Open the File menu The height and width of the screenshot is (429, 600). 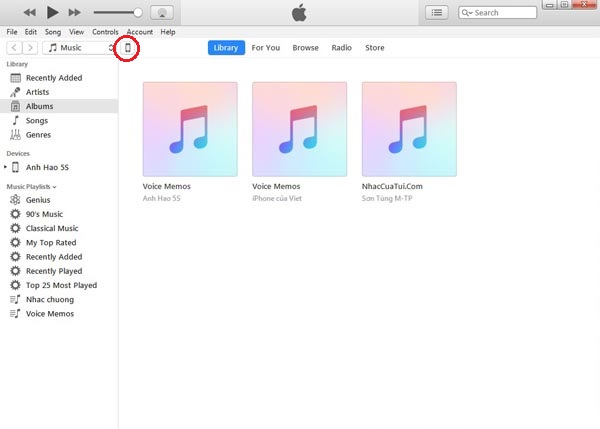tap(12, 32)
